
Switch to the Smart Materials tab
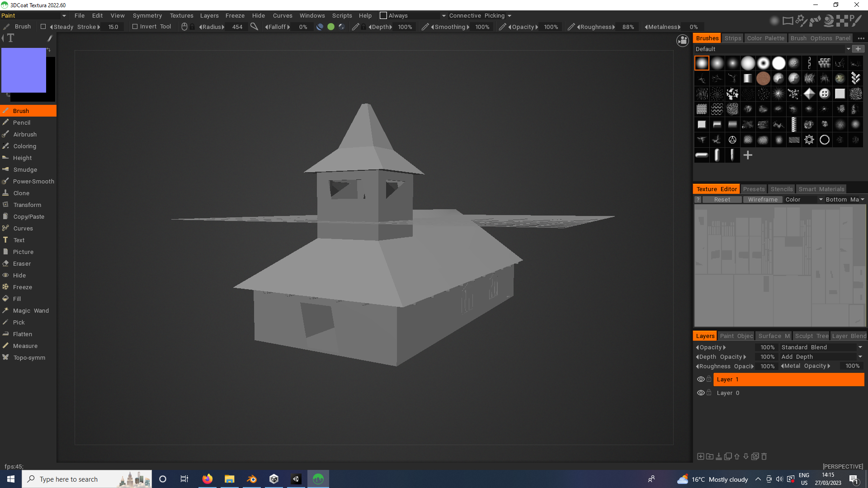point(821,189)
